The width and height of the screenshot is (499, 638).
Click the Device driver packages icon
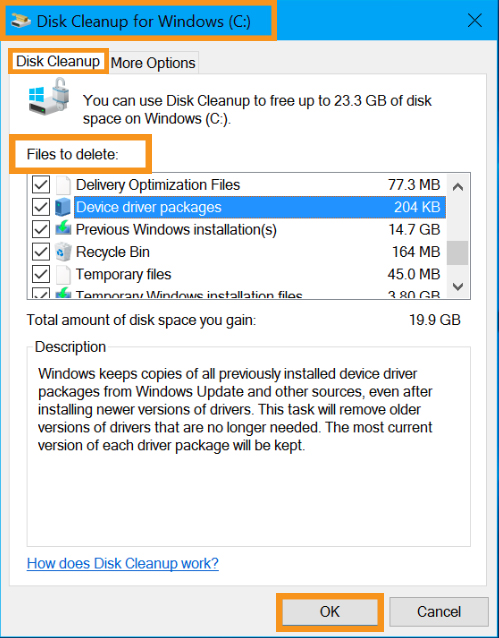[63, 208]
